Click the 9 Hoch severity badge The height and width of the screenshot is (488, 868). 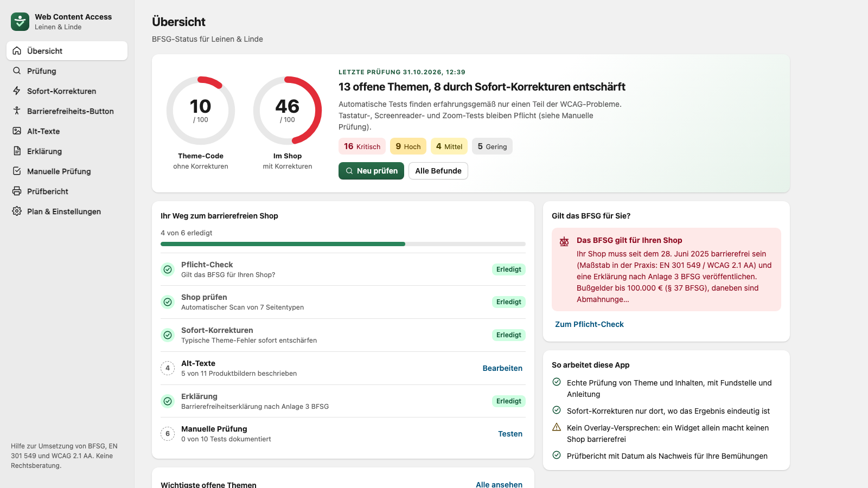[408, 146]
